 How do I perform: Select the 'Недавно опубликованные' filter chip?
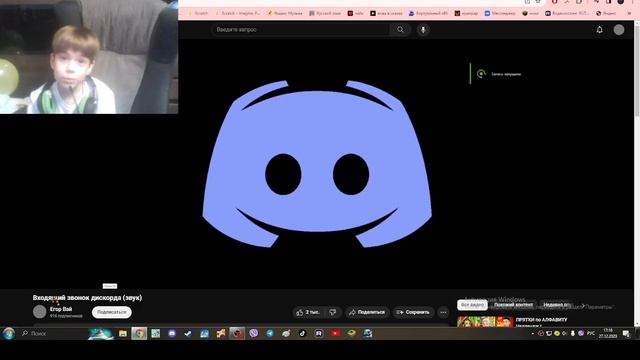(556, 305)
